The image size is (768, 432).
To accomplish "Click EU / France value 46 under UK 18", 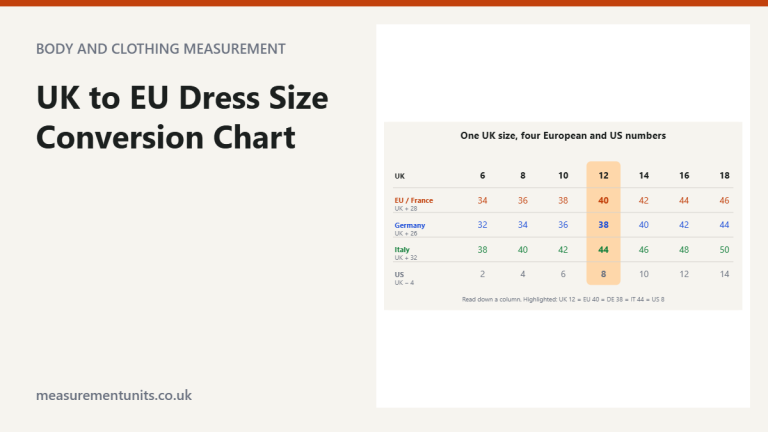I will pyautogui.click(x=724, y=200).
